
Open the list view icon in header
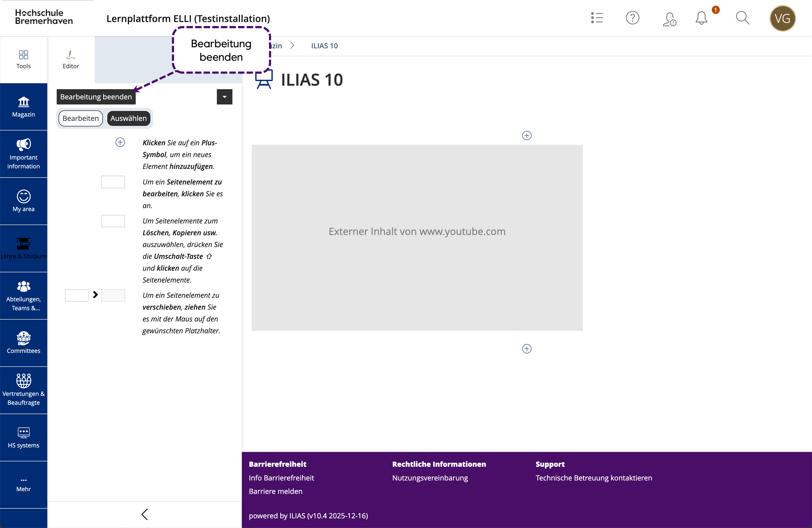[x=597, y=18]
